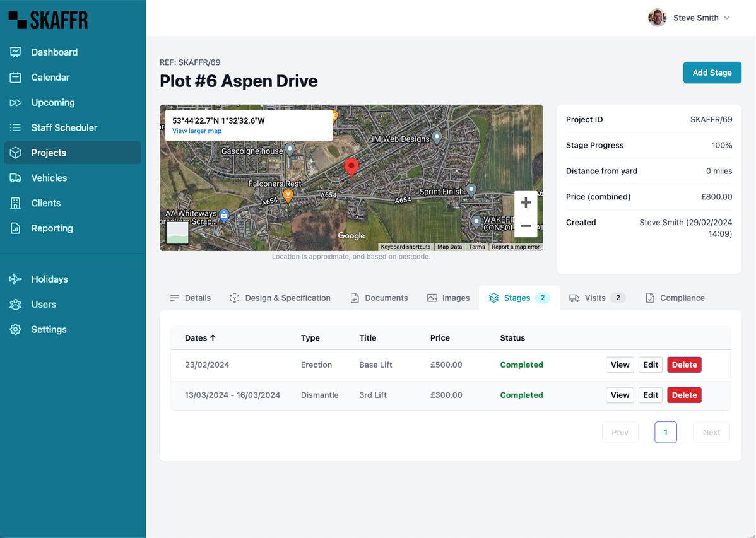Sort the Dates column descending
The width and height of the screenshot is (756, 538).
click(x=200, y=337)
